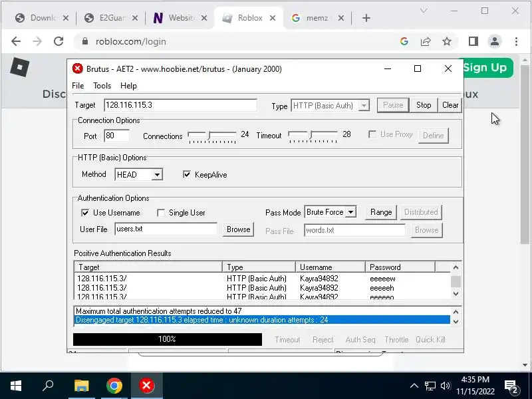Click the volume tray icon
Viewport: 532px width, 399px height.
pyautogui.click(x=445, y=386)
